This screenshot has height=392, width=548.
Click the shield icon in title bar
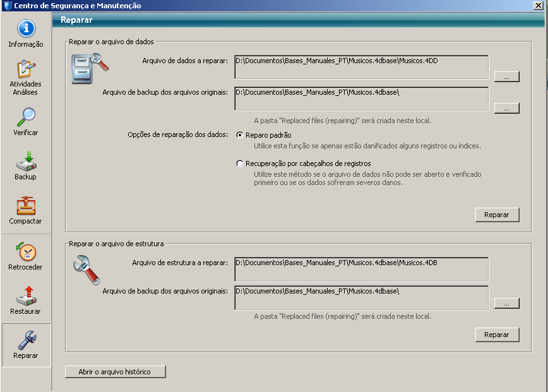pos(8,6)
